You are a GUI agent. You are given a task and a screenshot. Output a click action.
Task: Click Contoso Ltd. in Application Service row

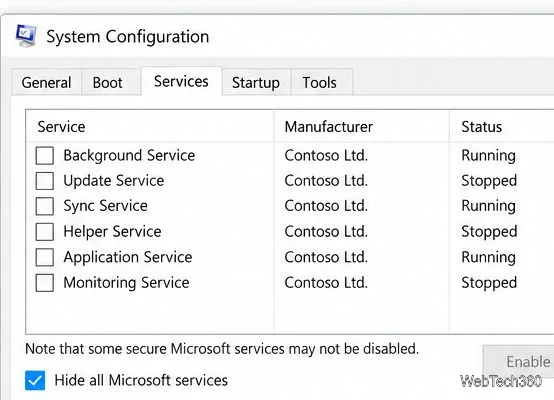pyautogui.click(x=326, y=257)
